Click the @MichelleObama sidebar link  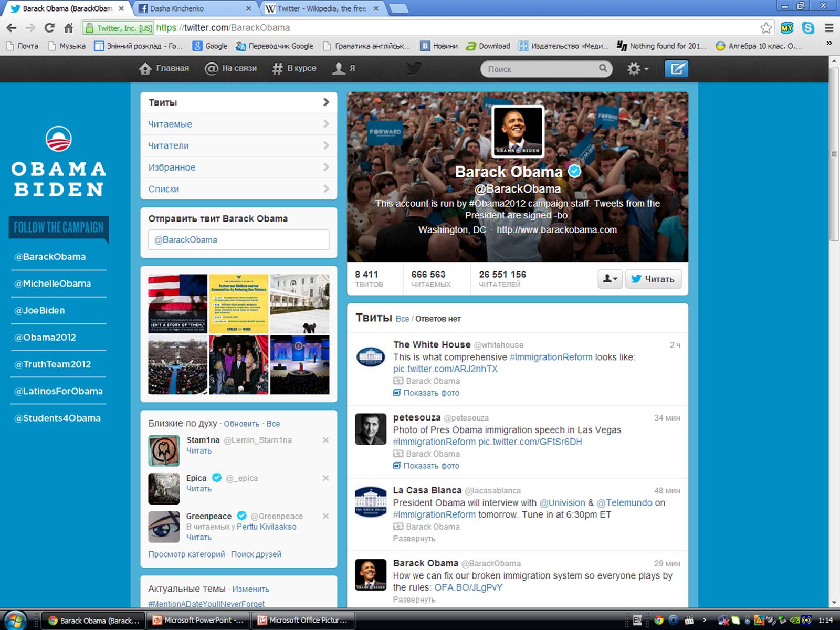coord(52,283)
